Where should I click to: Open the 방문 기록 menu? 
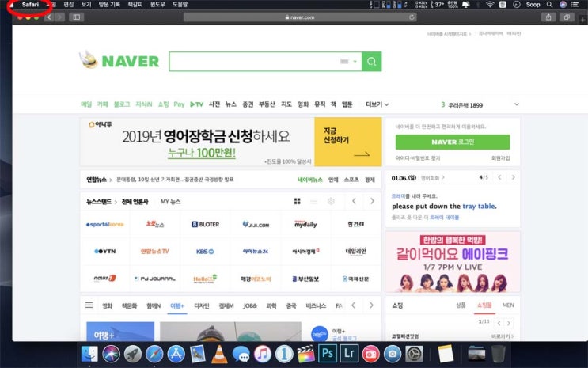tap(109, 5)
